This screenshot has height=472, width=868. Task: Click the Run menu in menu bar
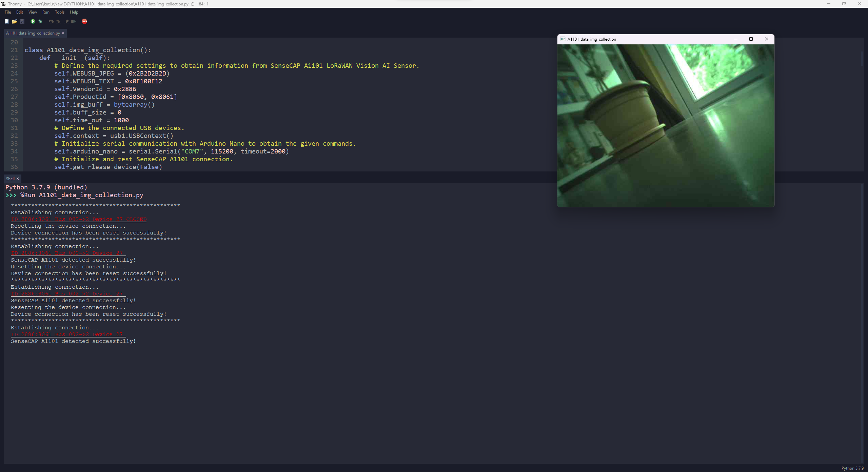(x=45, y=12)
